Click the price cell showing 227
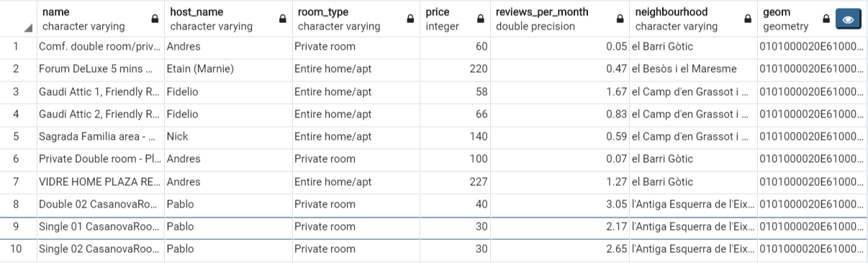This screenshot has height=263, width=868. click(x=456, y=182)
